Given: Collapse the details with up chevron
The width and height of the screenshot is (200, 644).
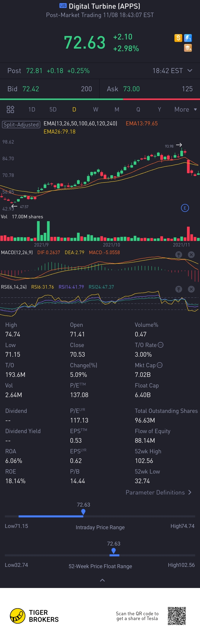Looking at the screenshot, I should click(x=102, y=580).
